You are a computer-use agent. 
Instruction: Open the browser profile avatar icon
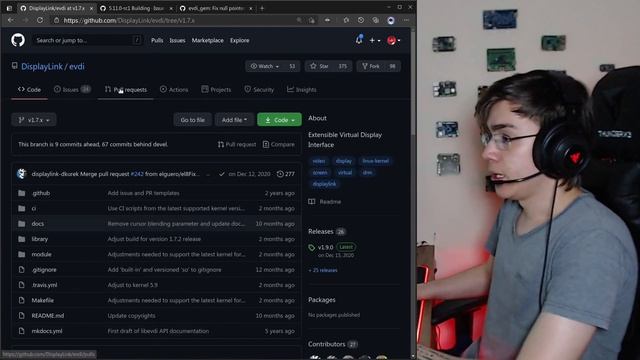pos(391,20)
